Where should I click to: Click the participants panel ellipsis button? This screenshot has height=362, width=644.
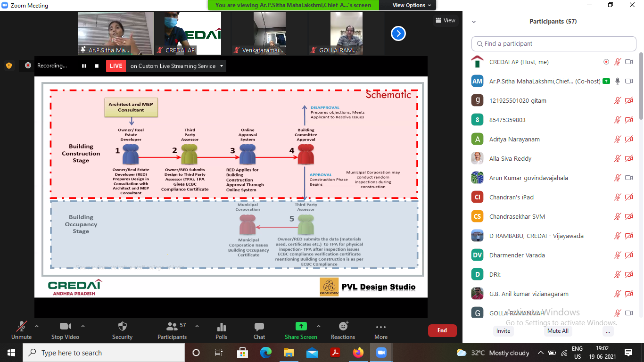[608, 331]
